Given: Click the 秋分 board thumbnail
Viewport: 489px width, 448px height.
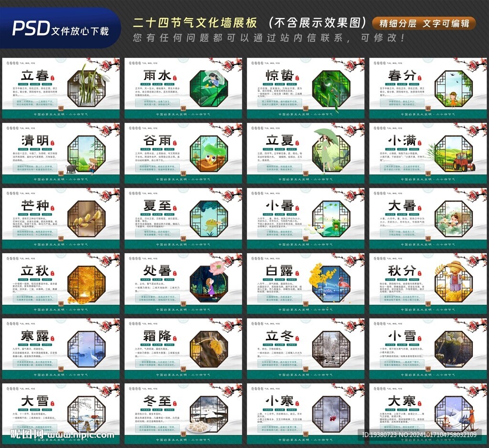Looking at the screenshot, I should point(428,283).
